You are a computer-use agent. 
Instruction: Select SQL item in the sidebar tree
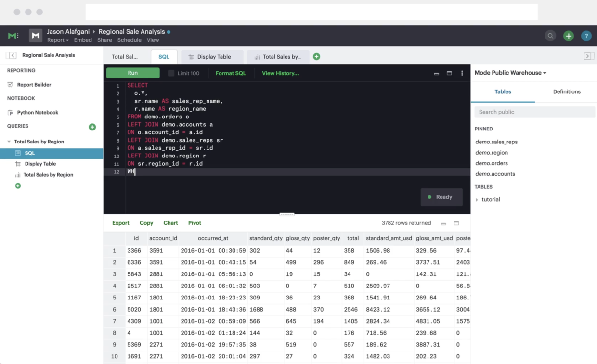52,153
